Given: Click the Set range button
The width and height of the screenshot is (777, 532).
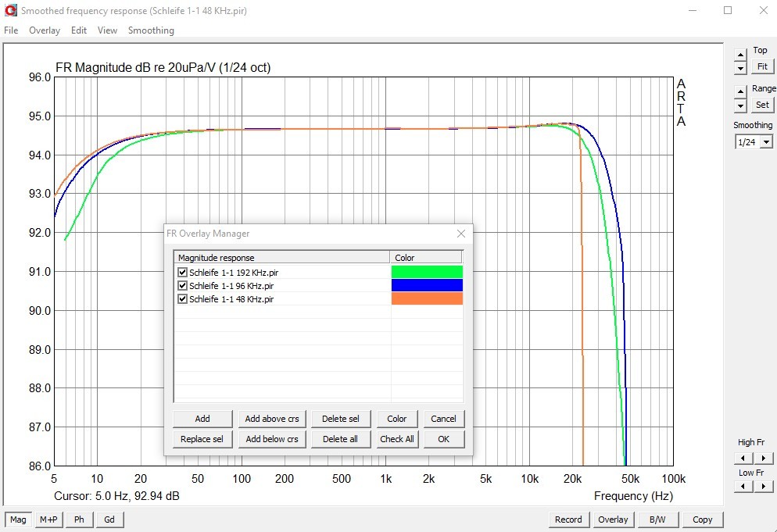Looking at the screenshot, I should pyautogui.click(x=762, y=105).
